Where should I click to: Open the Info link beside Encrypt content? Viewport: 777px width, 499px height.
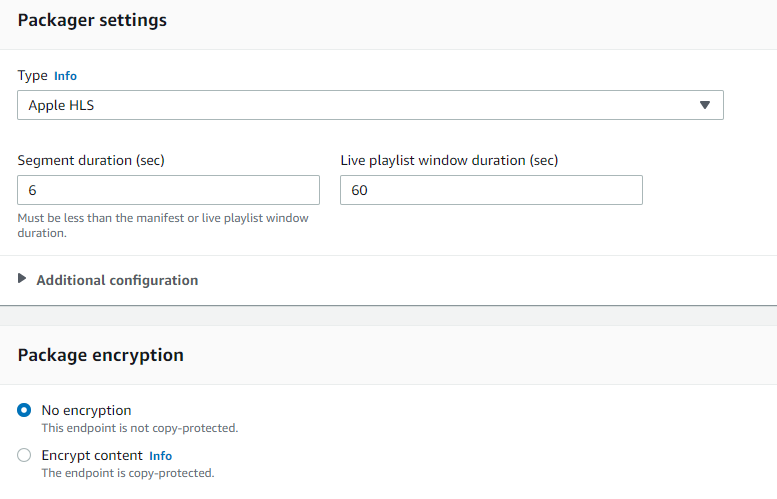point(160,456)
